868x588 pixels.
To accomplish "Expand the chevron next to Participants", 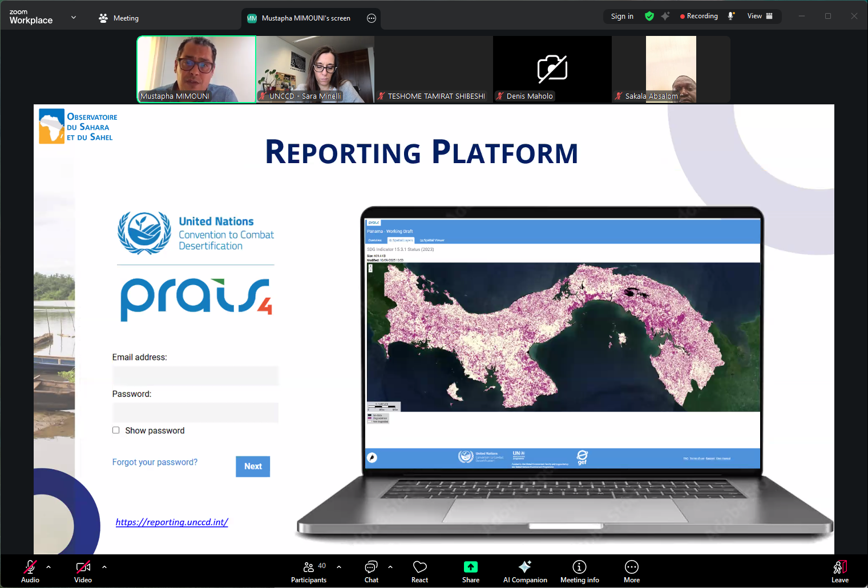I will (x=339, y=567).
